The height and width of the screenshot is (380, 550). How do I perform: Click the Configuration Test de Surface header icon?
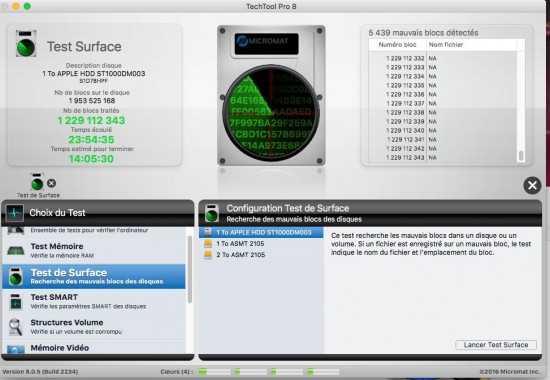pyautogui.click(x=212, y=213)
